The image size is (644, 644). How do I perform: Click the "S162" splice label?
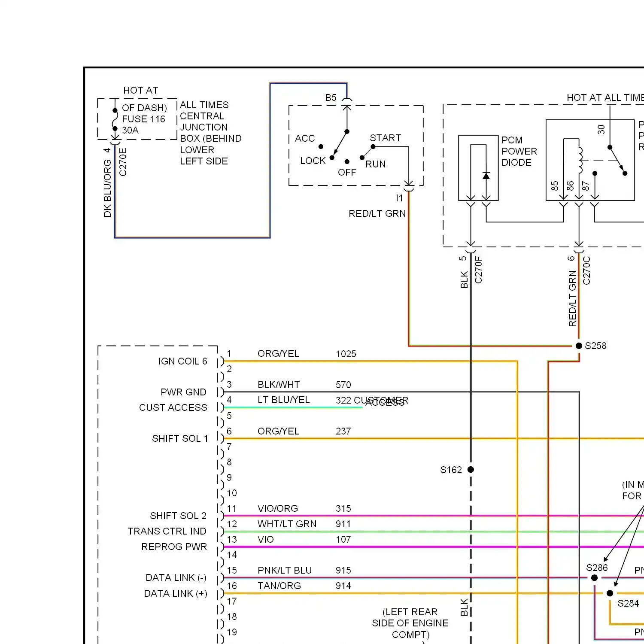[x=451, y=470]
